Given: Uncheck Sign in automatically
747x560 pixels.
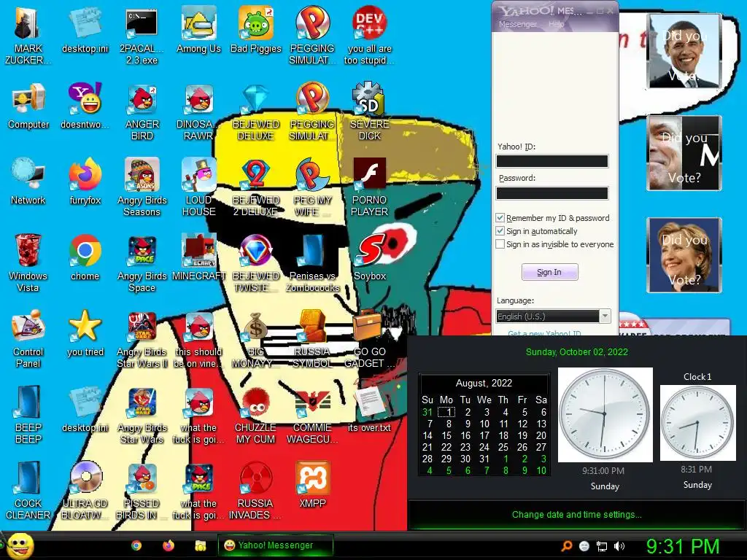Looking at the screenshot, I should pos(500,231).
